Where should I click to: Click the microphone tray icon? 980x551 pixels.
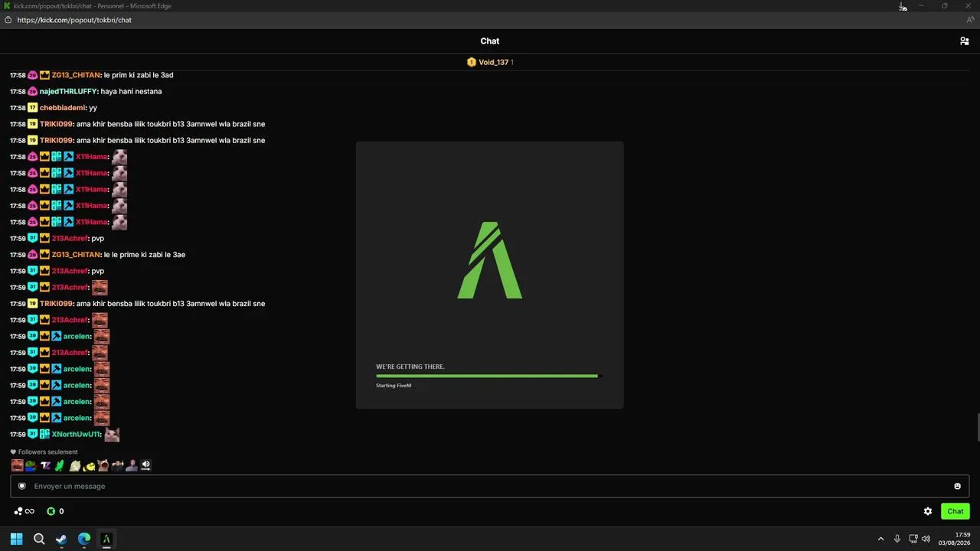tap(897, 539)
